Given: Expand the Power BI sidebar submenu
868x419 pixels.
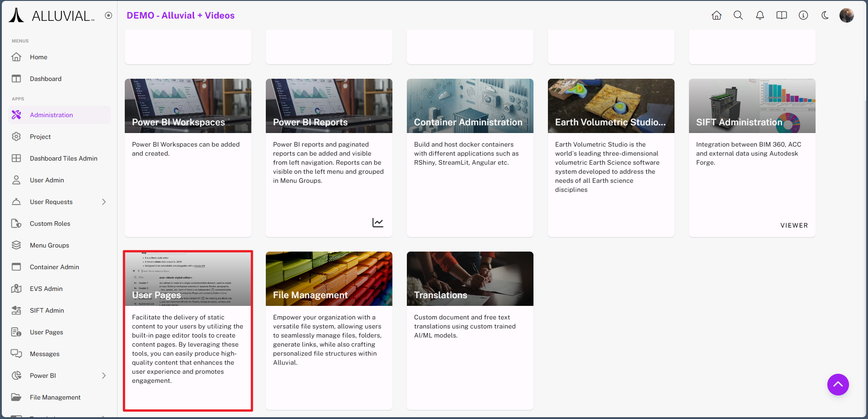Looking at the screenshot, I should [x=104, y=376].
